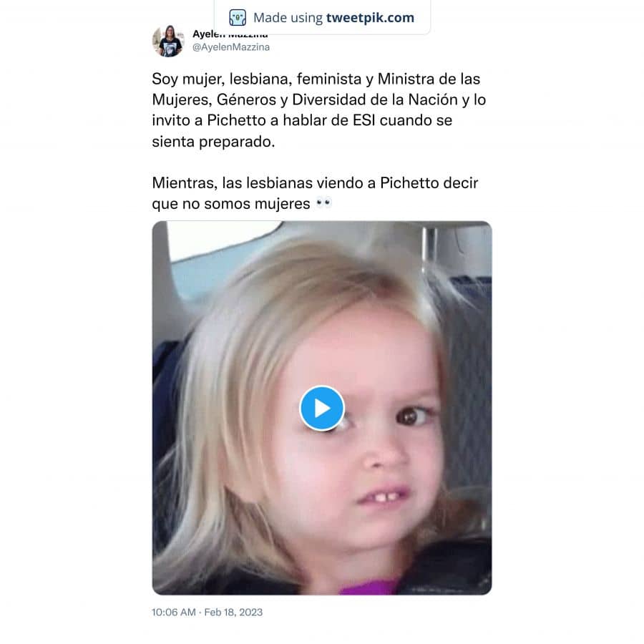This screenshot has width=644, height=644.
Task: Click the magenta shirt in video thumbnail
Action: pyautogui.click(x=369, y=587)
